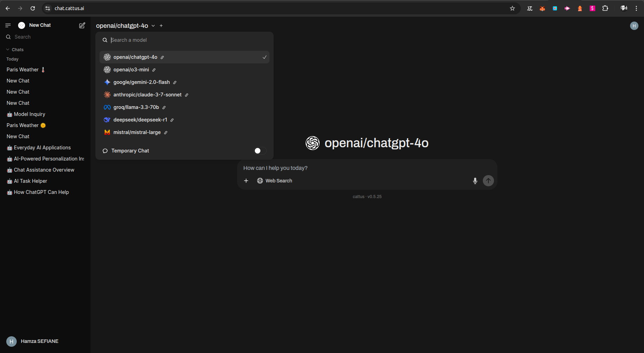Toggle the sidebar with the hamburger icon

[x=8, y=25]
